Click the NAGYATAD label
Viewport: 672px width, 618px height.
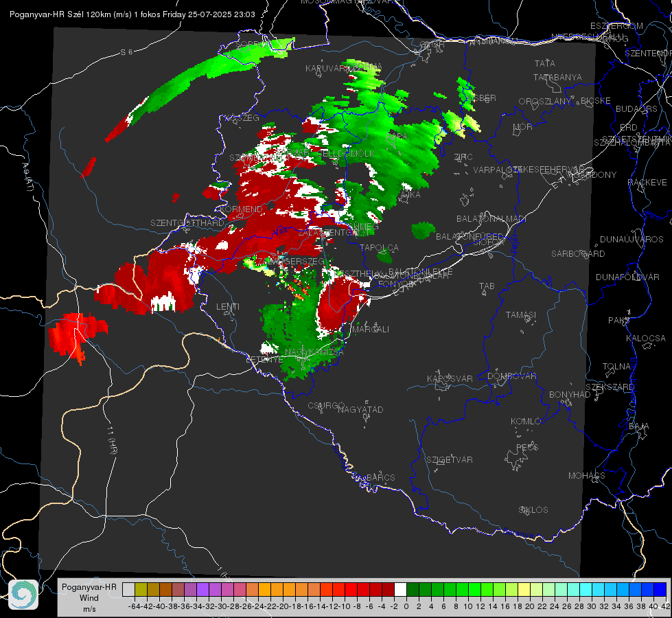[x=360, y=409]
